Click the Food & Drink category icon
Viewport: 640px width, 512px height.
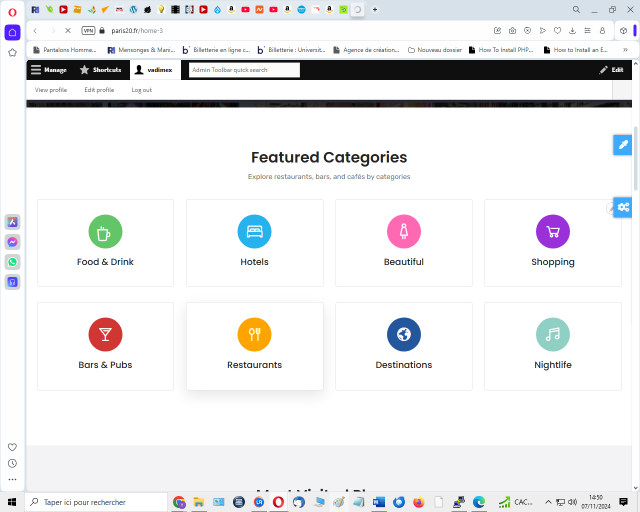pyautogui.click(x=105, y=232)
